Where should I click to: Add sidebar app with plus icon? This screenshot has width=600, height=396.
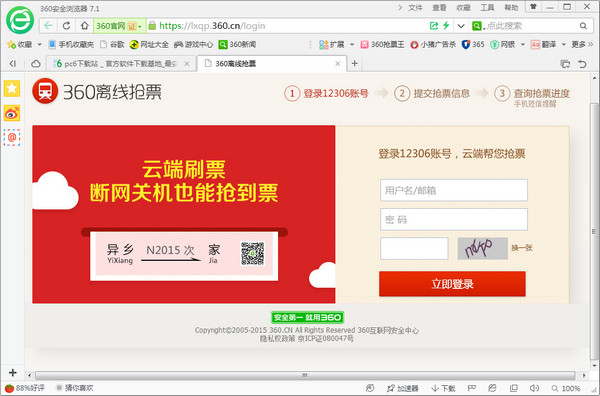tap(12, 372)
